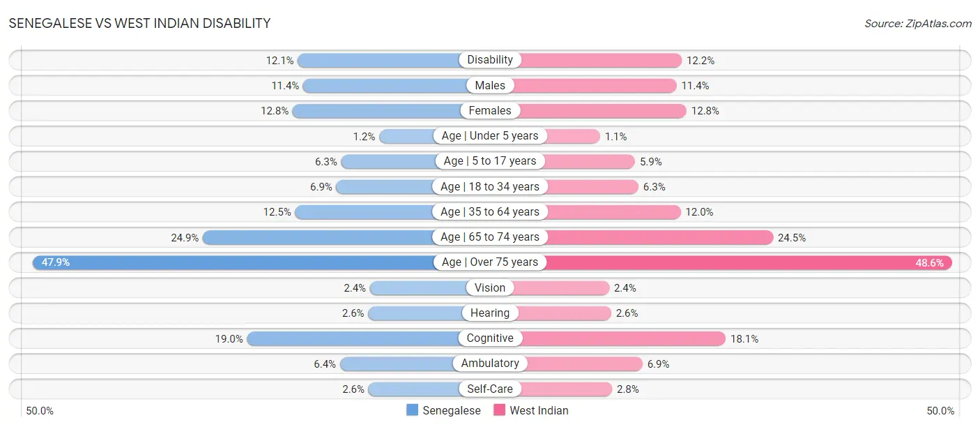Toggle the Senegalese legend label
Viewport: 980px width, 427px height.
coord(452,410)
